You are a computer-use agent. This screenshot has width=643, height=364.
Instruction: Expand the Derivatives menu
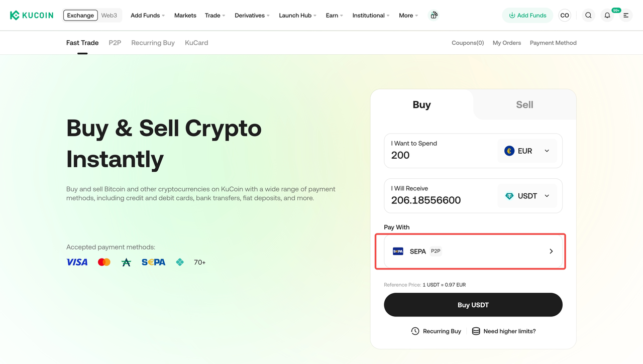click(252, 16)
